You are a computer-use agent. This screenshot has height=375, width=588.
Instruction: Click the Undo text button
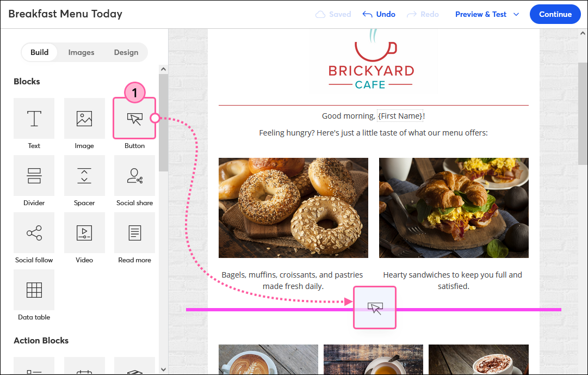[x=386, y=14]
